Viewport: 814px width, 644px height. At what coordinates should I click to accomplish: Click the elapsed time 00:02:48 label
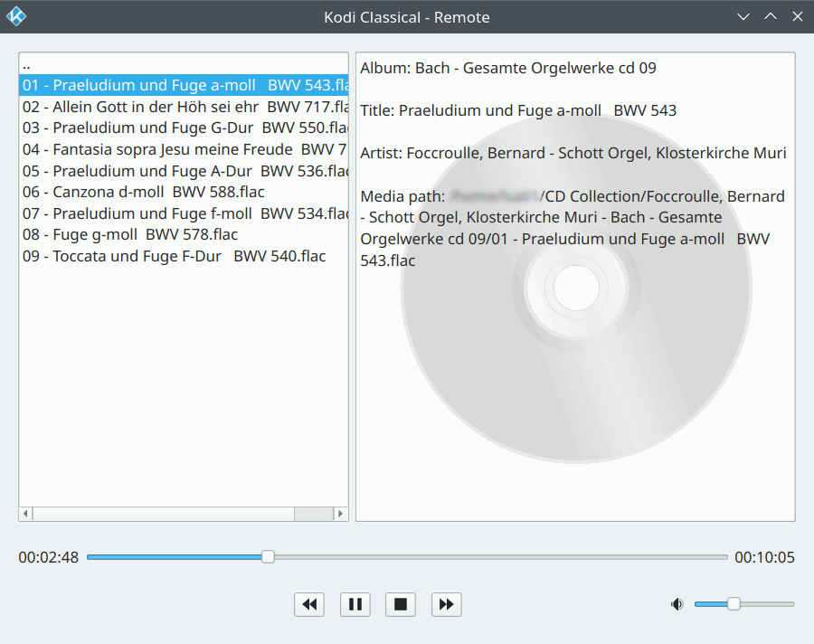pos(48,557)
